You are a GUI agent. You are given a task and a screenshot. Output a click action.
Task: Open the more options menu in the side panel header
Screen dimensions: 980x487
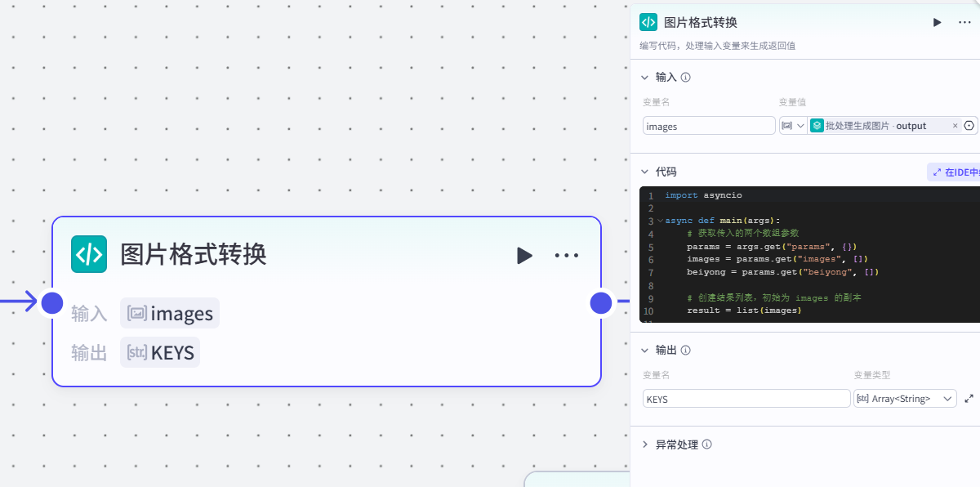pyautogui.click(x=964, y=22)
